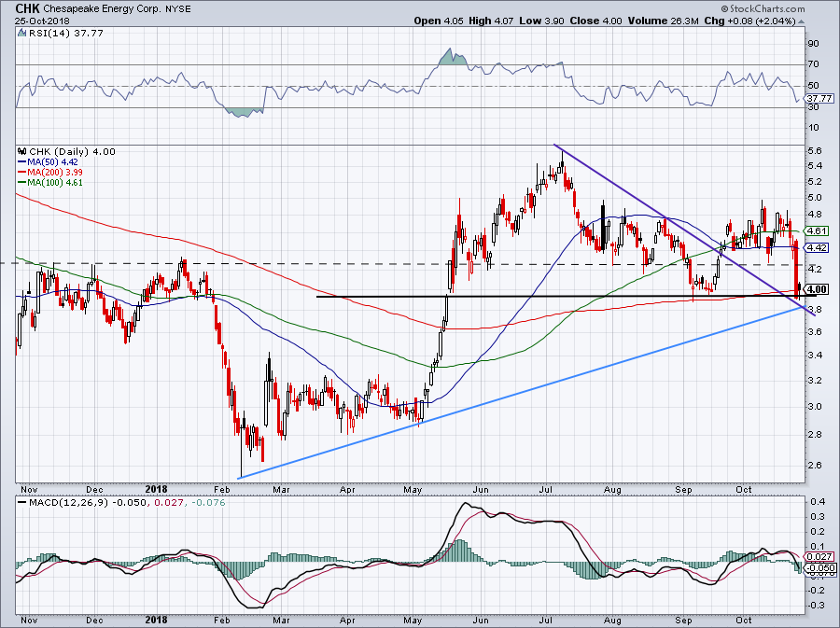This screenshot has height=628, width=840.
Task: Click the Feb label under the MACD panel
Action: coord(222,621)
